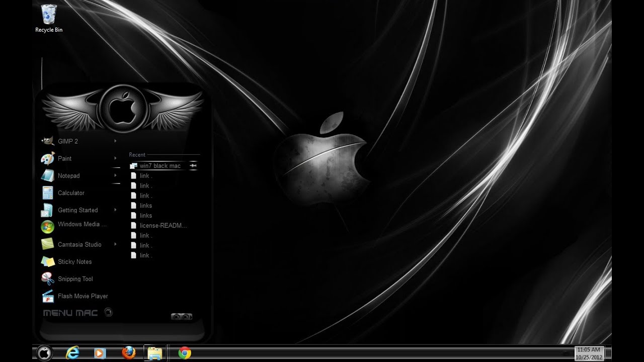Screen dimensions: 644x362
Task: Open Getting Started from the start menu
Action: (x=77, y=210)
